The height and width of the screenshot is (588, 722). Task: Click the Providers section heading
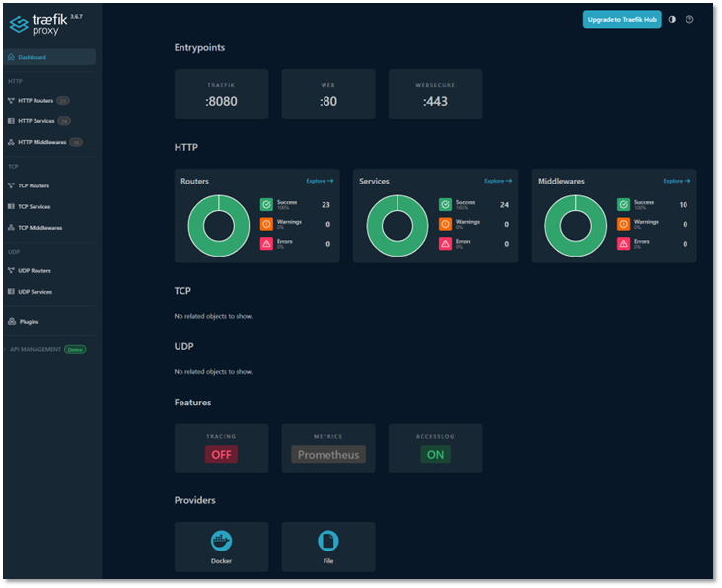pyautogui.click(x=194, y=501)
